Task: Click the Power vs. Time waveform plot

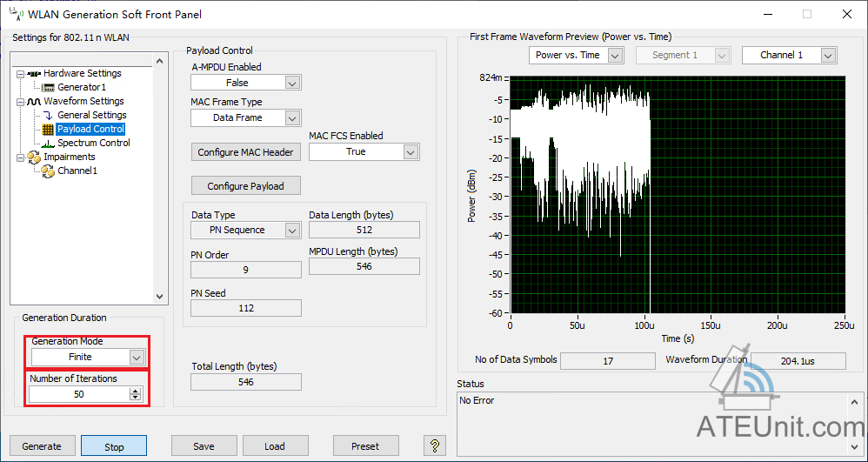Action: tap(678, 194)
